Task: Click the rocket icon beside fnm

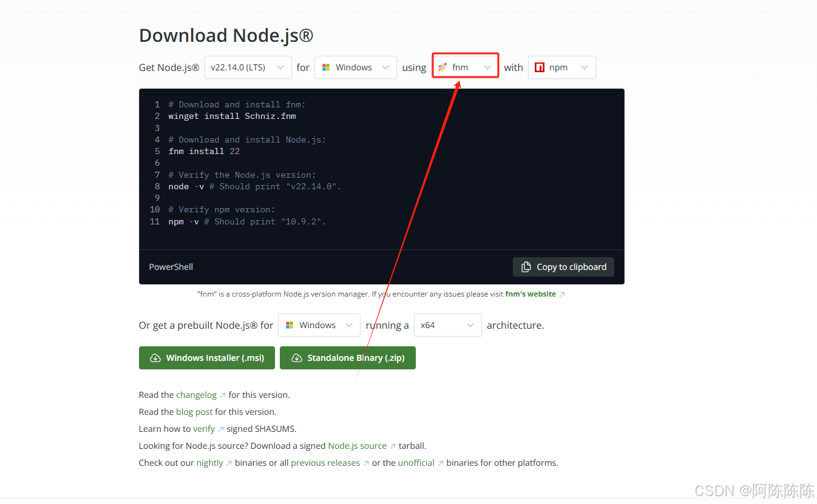Action: 442,67
